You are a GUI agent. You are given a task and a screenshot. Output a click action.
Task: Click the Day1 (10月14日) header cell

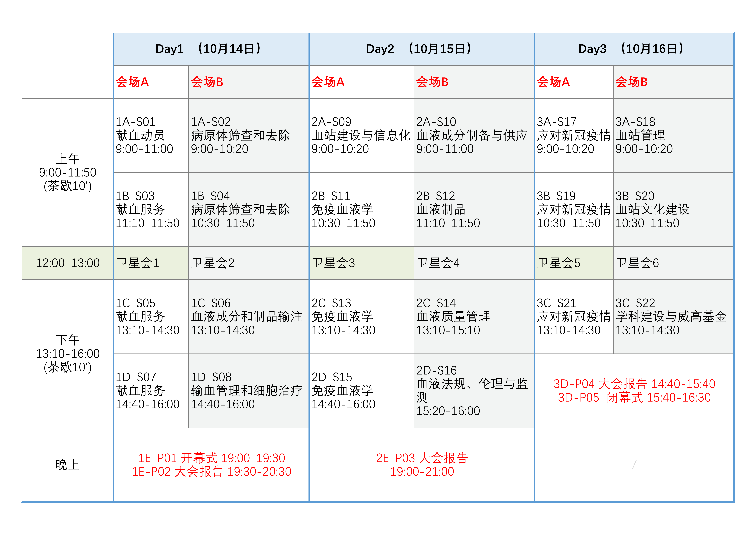tap(211, 49)
